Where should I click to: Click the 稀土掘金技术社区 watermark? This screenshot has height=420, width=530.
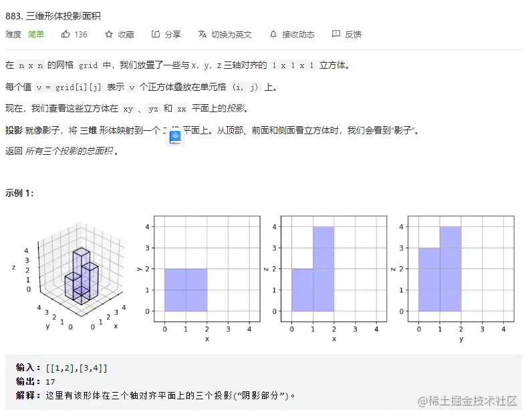pos(468,401)
